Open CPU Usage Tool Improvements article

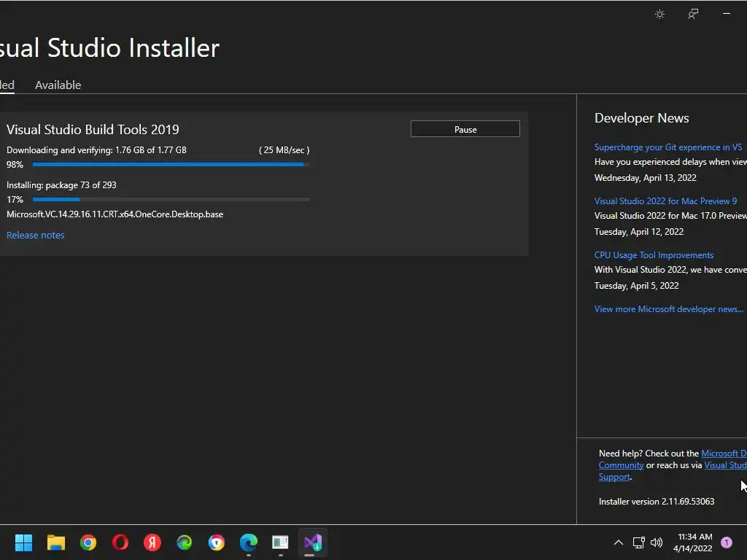tap(654, 254)
